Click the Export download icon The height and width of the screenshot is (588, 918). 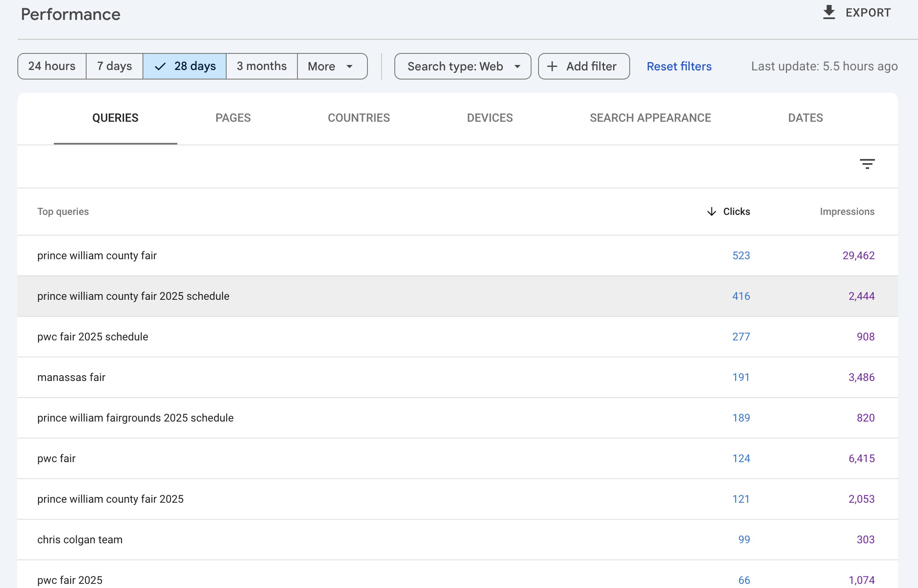(829, 12)
